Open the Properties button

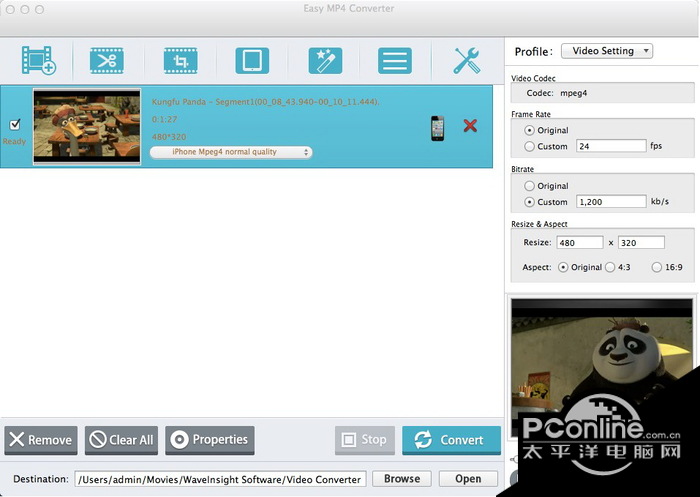click(210, 440)
